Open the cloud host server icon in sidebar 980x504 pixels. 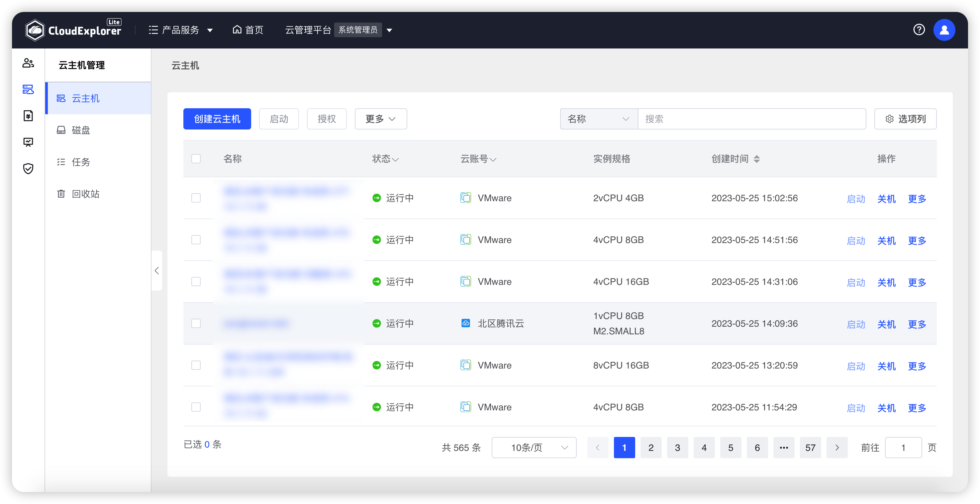click(29, 89)
